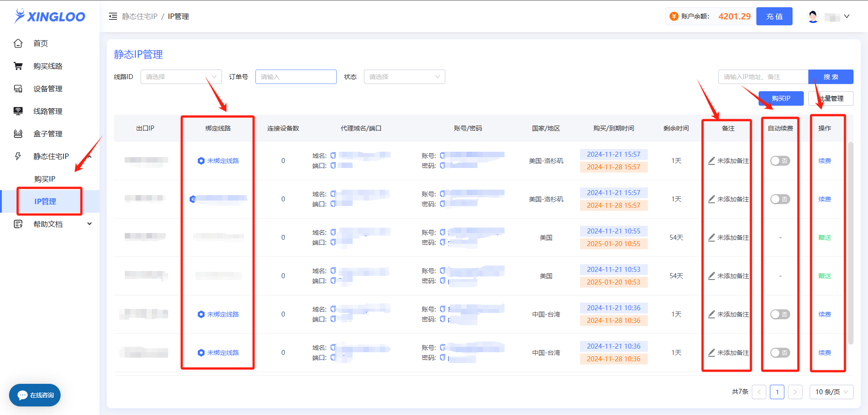Open 盒子管理 in the sidebar

48,134
